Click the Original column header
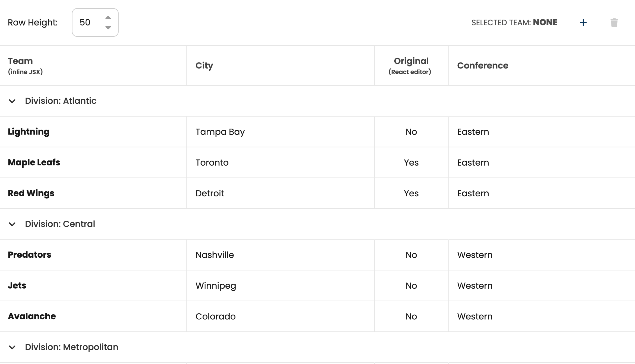 click(411, 61)
